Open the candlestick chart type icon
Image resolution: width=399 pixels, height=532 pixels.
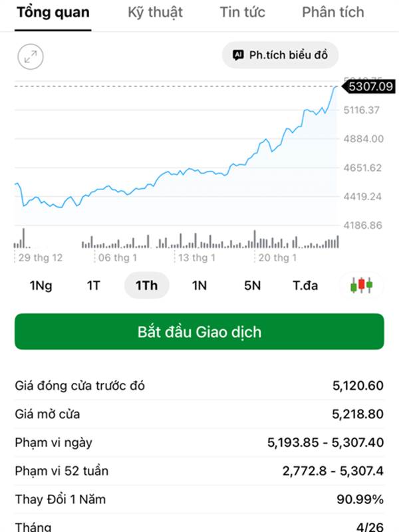tap(361, 285)
